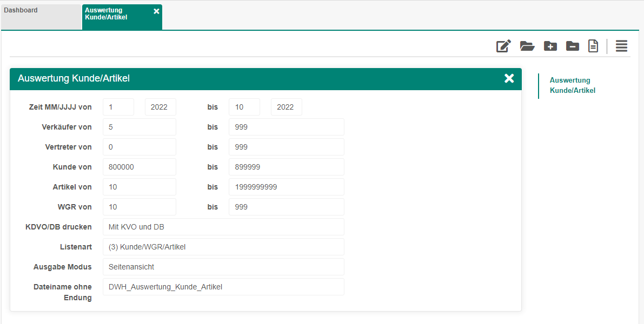Select the Artikel bis field with 1999999999

pyautogui.click(x=286, y=187)
